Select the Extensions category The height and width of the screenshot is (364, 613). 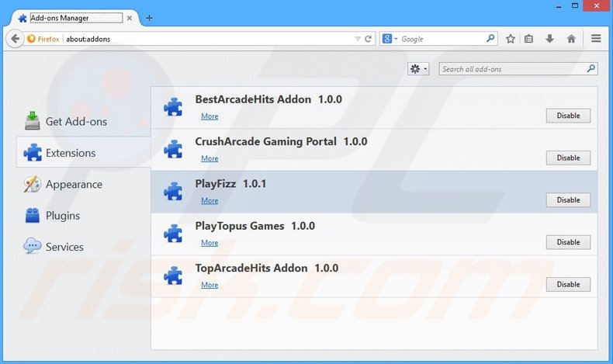(83, 152)
